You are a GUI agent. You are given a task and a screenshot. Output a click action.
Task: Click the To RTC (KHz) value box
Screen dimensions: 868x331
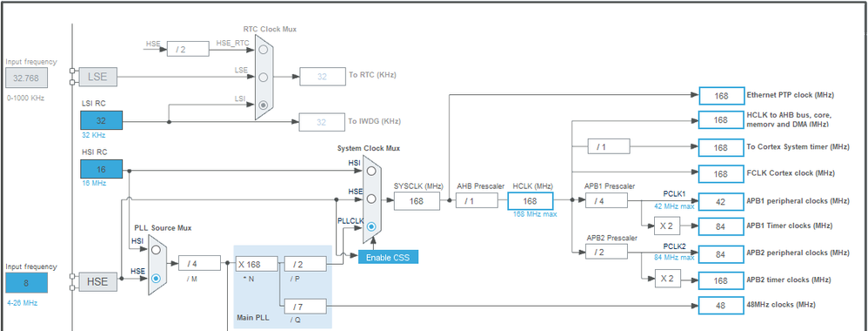[322, 77]
